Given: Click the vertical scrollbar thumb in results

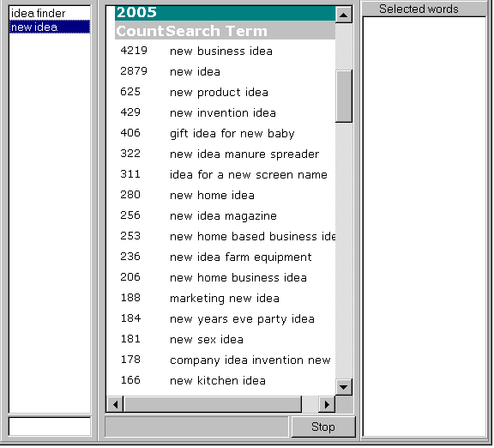Looking at the screenshot, I should 343,96.
